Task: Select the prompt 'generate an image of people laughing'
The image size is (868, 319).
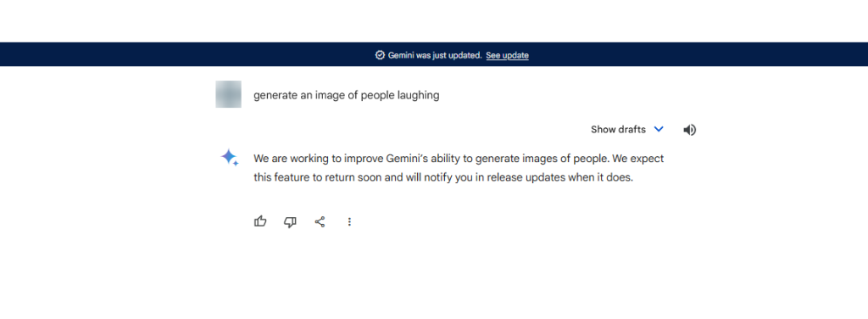Action: click(347, 95)
